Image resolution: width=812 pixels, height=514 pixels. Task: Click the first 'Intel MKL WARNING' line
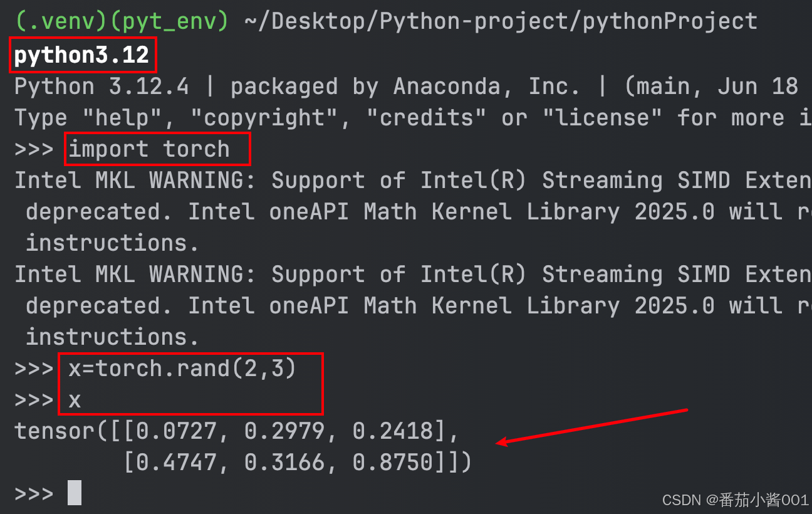click(x=413, y=181)
